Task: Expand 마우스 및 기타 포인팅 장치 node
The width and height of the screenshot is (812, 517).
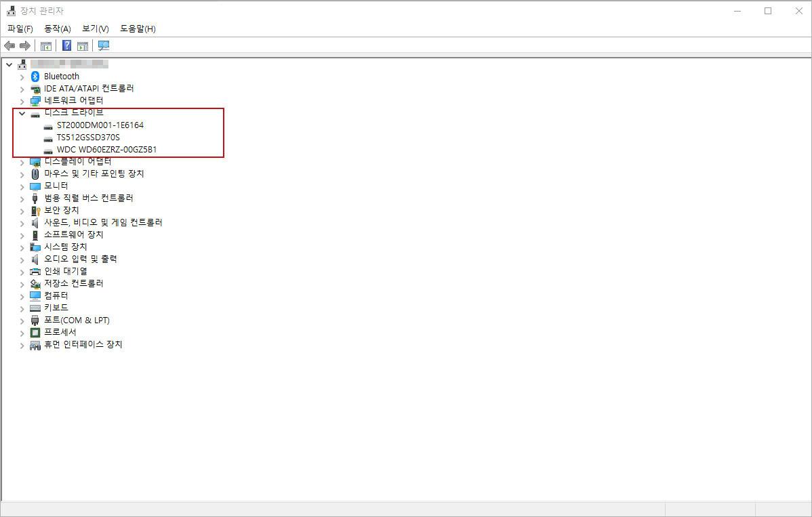Action: pos(22,174)
